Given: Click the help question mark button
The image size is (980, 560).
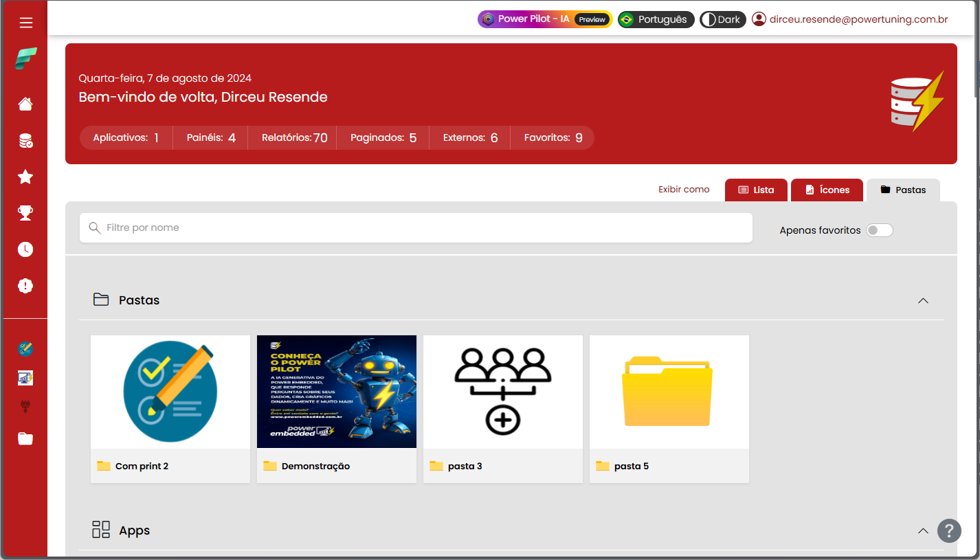Looking at the screenshot, I should click(x=948, y=530).
